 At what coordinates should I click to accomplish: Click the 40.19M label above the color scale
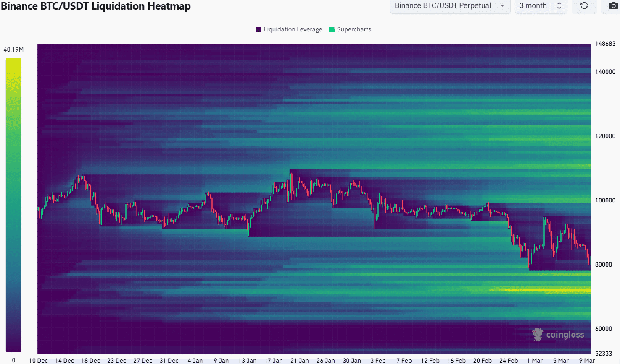click(13, 49)
